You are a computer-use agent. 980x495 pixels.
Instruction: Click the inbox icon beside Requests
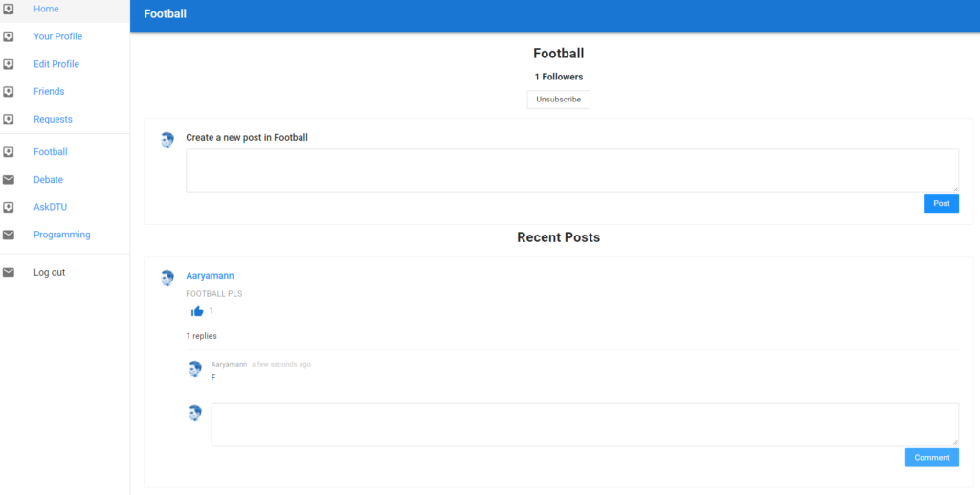8,119
